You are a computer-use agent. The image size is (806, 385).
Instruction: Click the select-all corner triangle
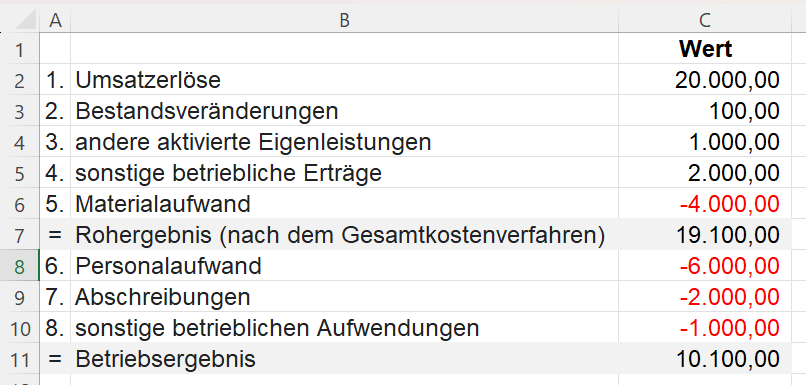pyautogui.click(x=23, y=20)
